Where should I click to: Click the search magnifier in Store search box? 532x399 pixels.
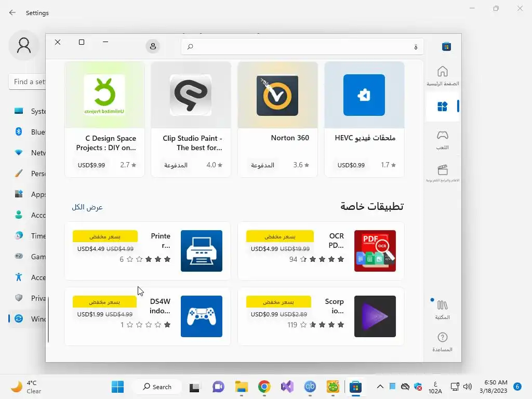click(190, 46)
